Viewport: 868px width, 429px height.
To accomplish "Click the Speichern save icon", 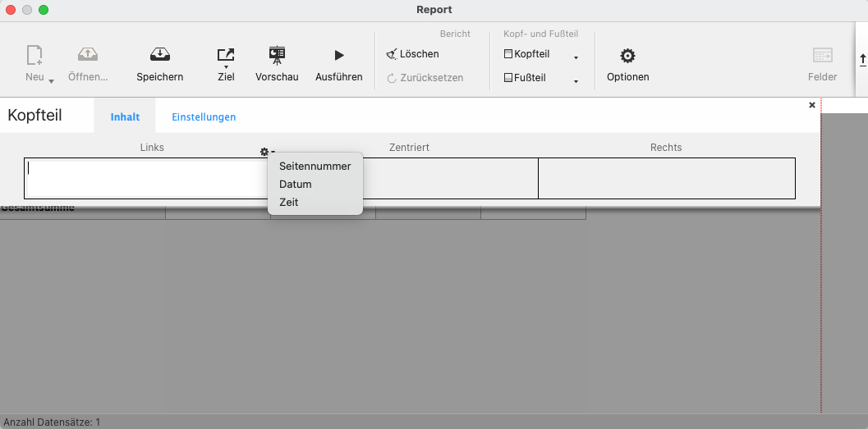I will pos(159,55).
